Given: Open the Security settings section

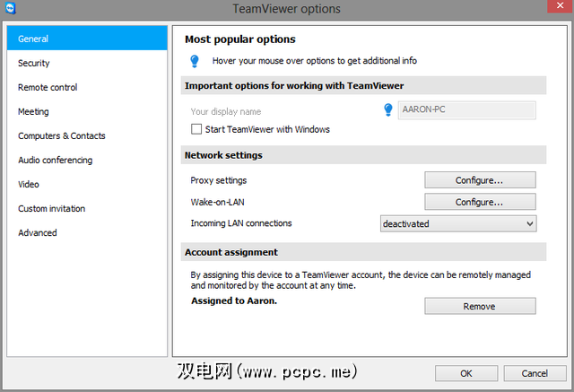Looking at the screenshot, I should coord(34,63).
